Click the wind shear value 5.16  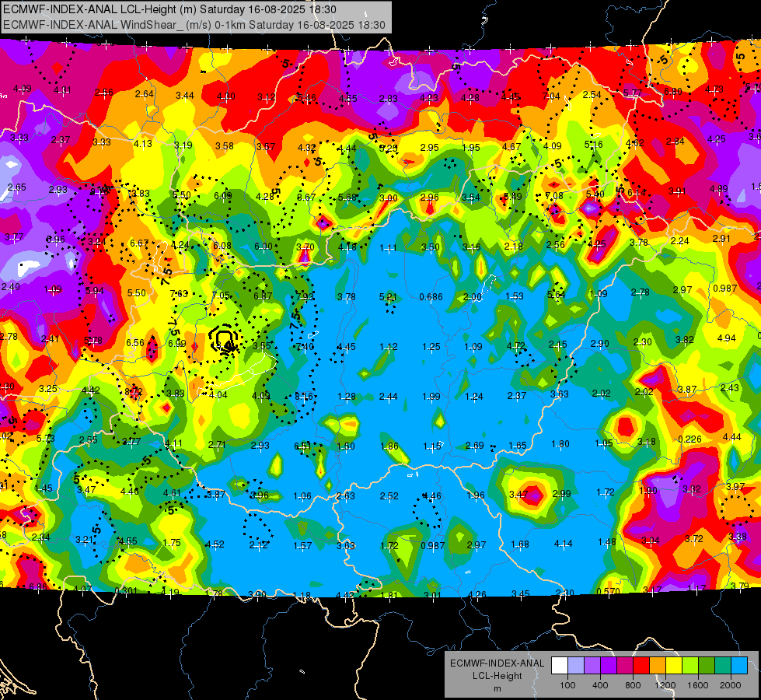click(594, 144)
